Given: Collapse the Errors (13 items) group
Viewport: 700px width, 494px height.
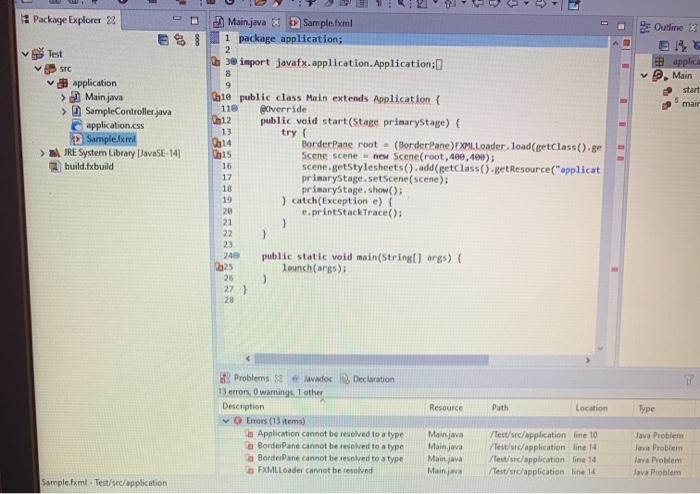Looking at the screenshot, I should coord(226,420).
